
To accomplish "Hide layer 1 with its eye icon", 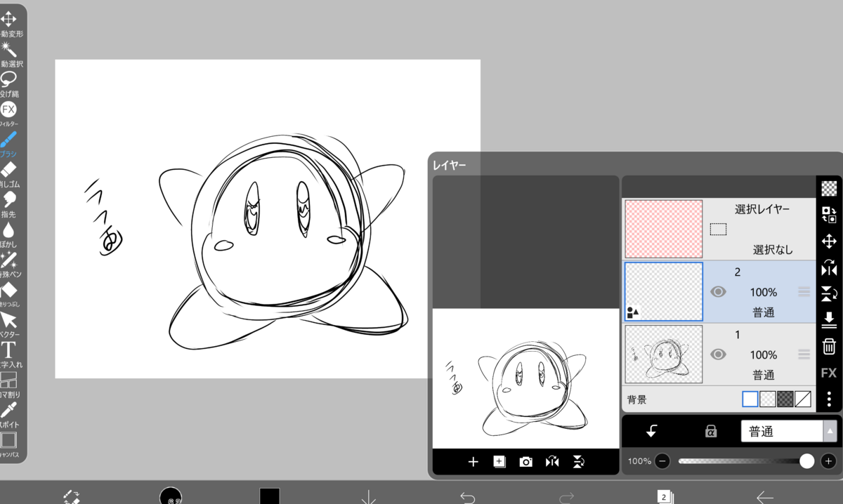I will tap(718, 354).
